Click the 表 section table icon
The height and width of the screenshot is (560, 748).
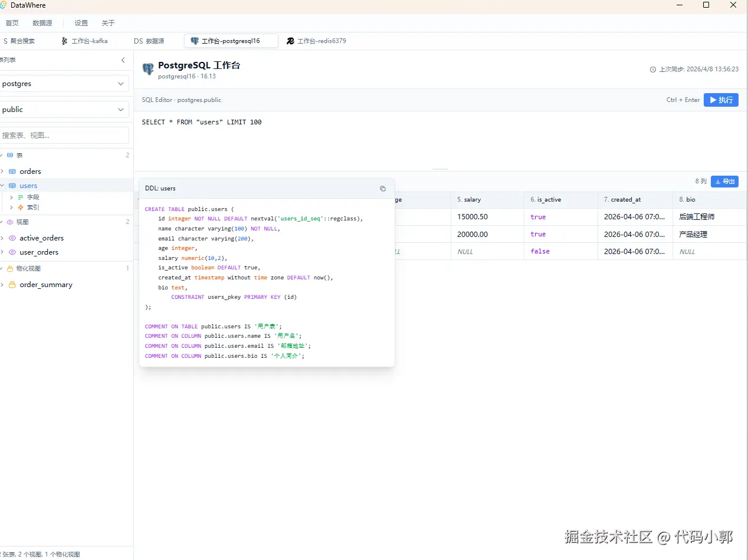tap(9, 155)
